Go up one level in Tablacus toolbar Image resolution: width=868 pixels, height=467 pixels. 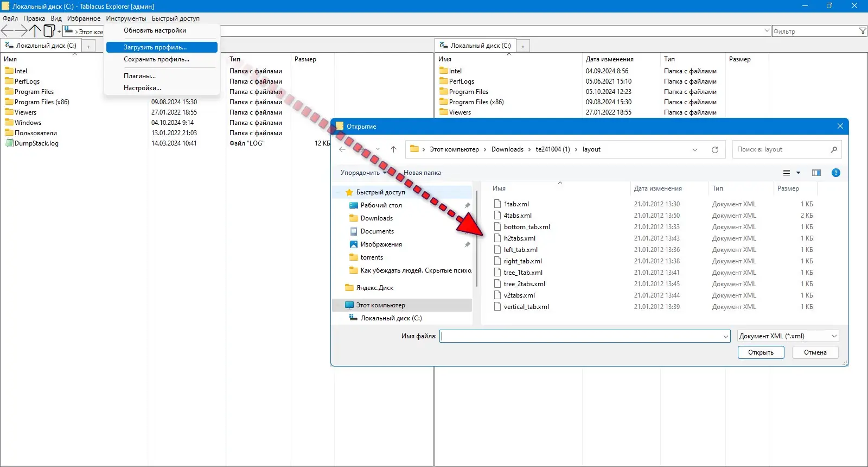tap(35, 31)
